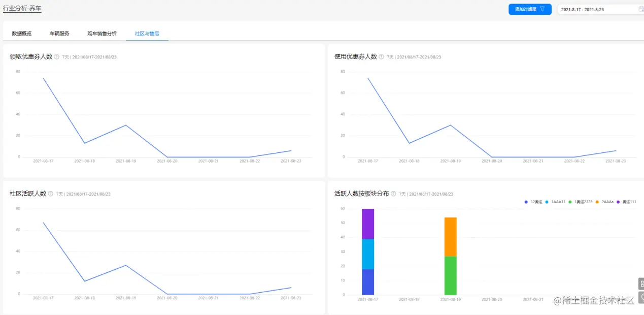This screenshot has width=644, height=315.
Task: Click light blue bar segment on 2021-08-17
Action: (x=368, y=254)
